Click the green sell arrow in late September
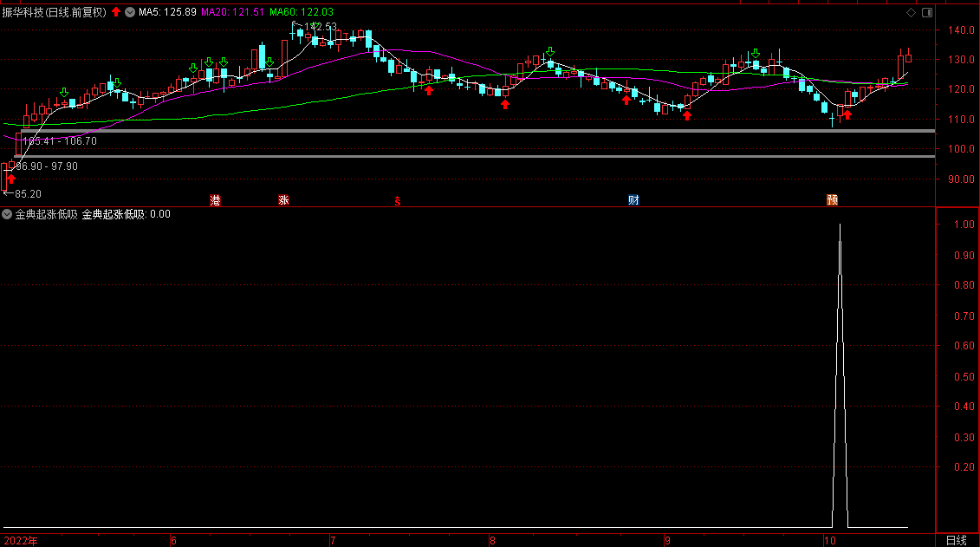 pyautogui.click(x=756, y=53)
